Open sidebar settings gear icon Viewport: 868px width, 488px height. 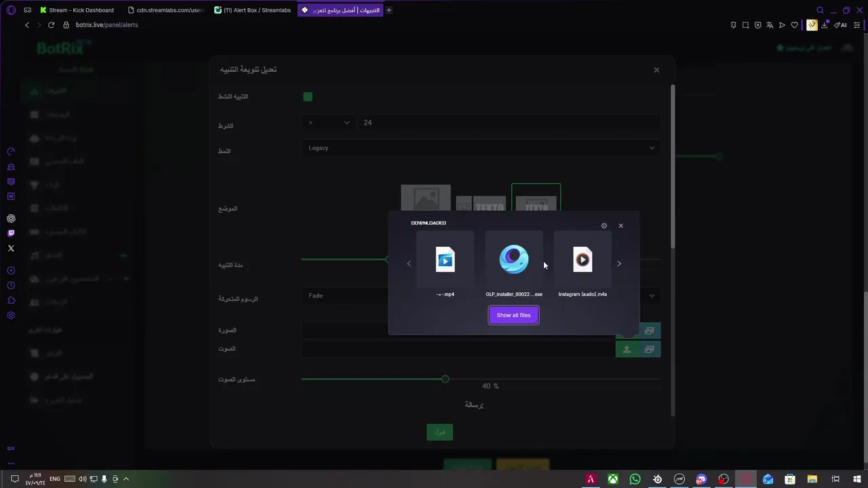point(11,315)
